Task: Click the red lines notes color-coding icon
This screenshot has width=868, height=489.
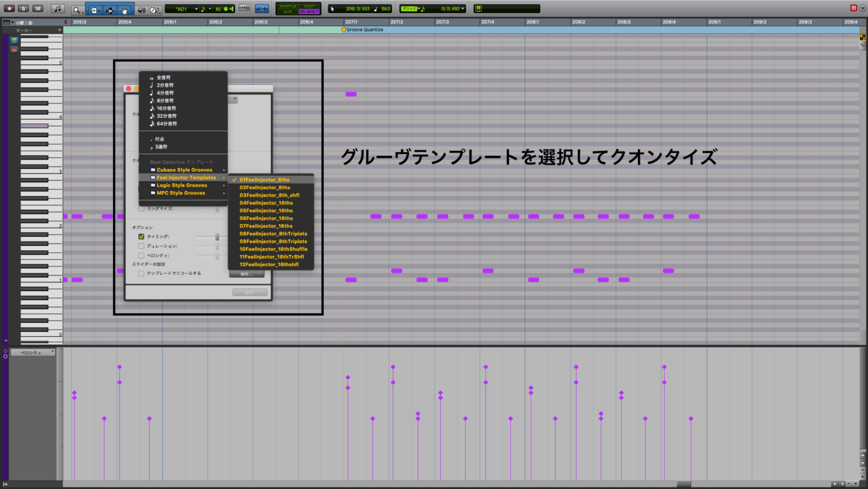Action: tap(14, 50)
